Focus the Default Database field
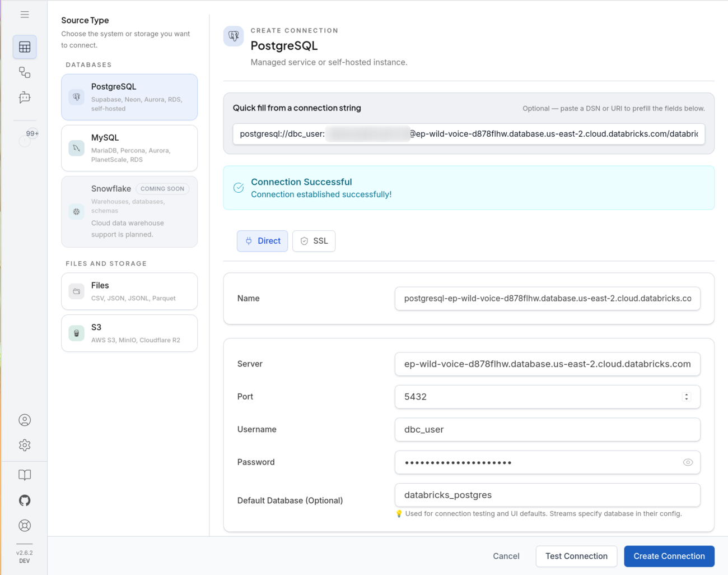728x575 pixels. pos(547,495)
